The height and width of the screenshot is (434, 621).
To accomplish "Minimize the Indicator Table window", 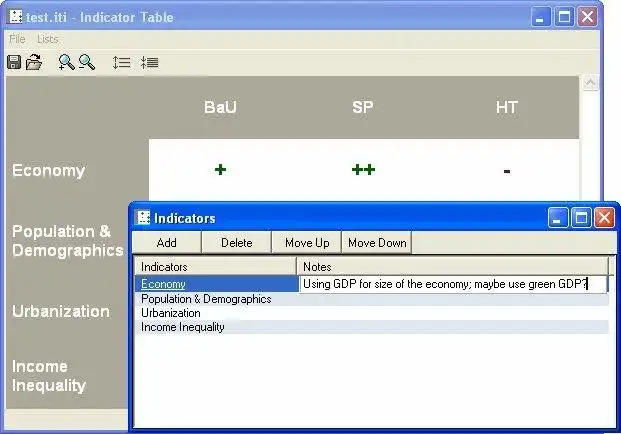I will (x=540, y=17).
